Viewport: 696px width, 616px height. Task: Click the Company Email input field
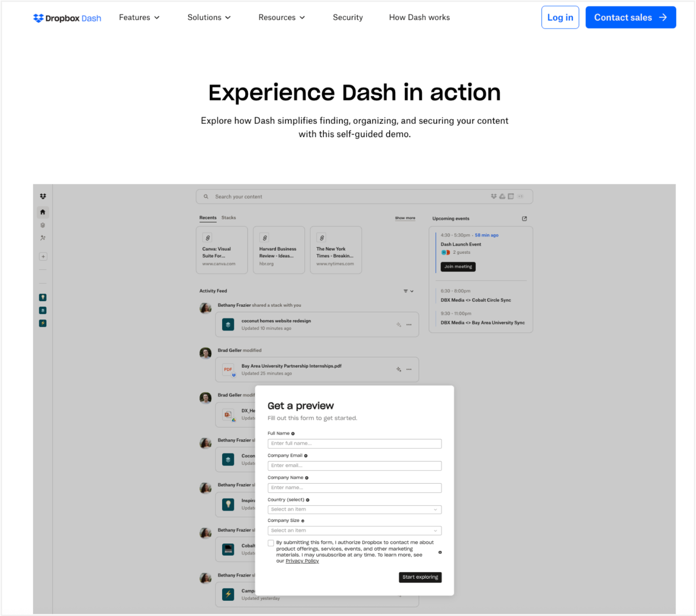coord(355,466)
